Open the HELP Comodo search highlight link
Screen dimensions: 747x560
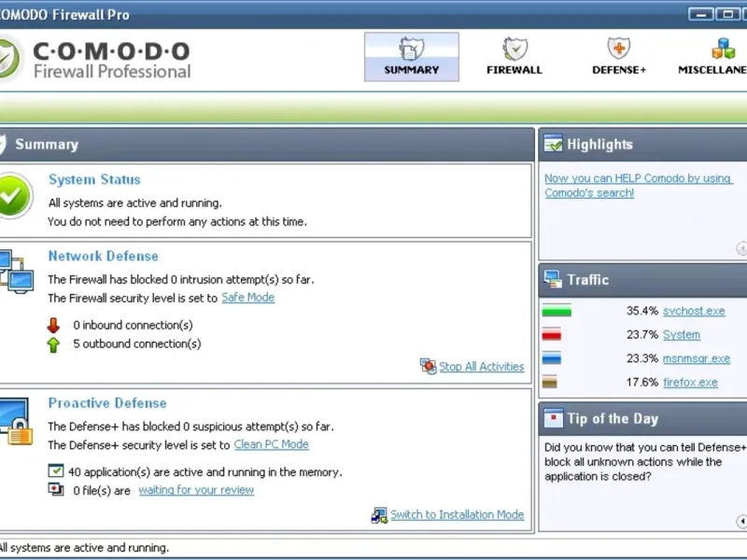[639, 185]
